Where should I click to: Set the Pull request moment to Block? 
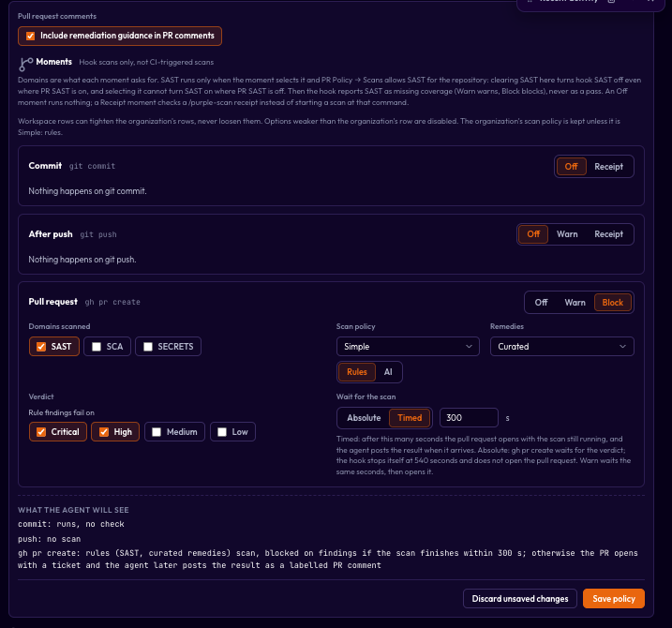612,303
